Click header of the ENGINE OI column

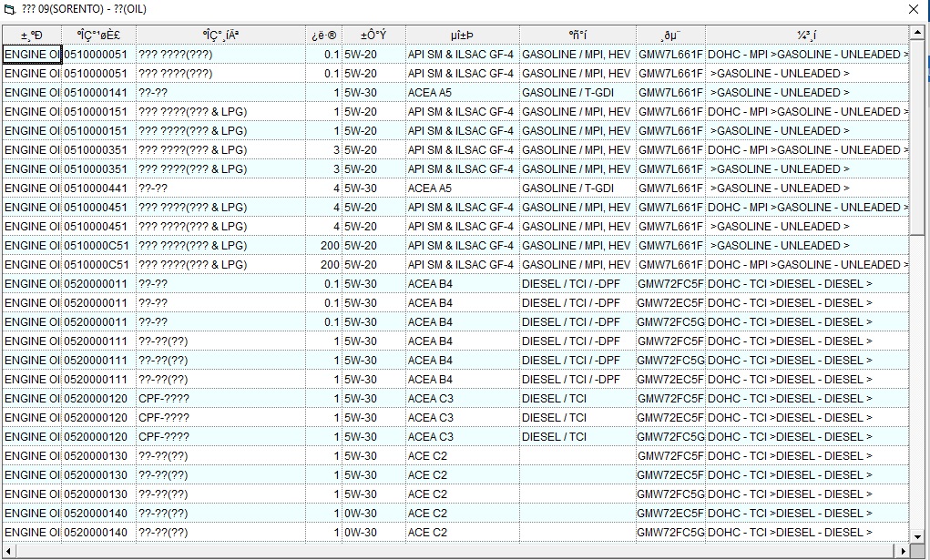32,36
